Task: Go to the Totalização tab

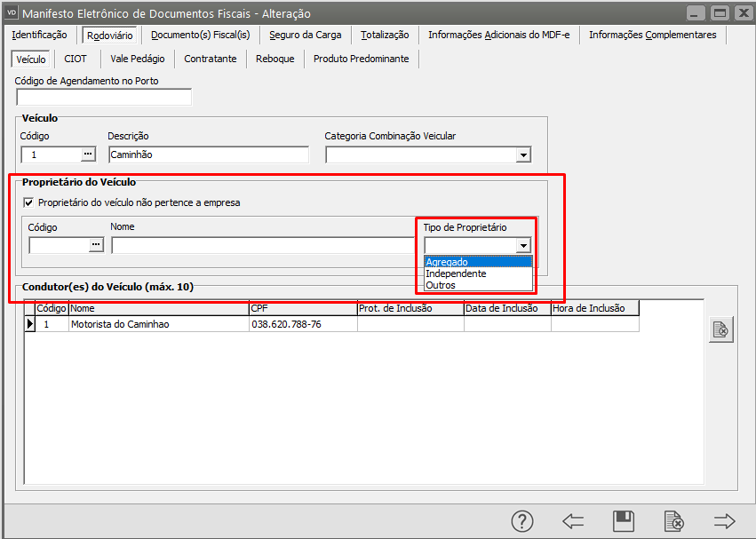Action: (x=385, y=35)
